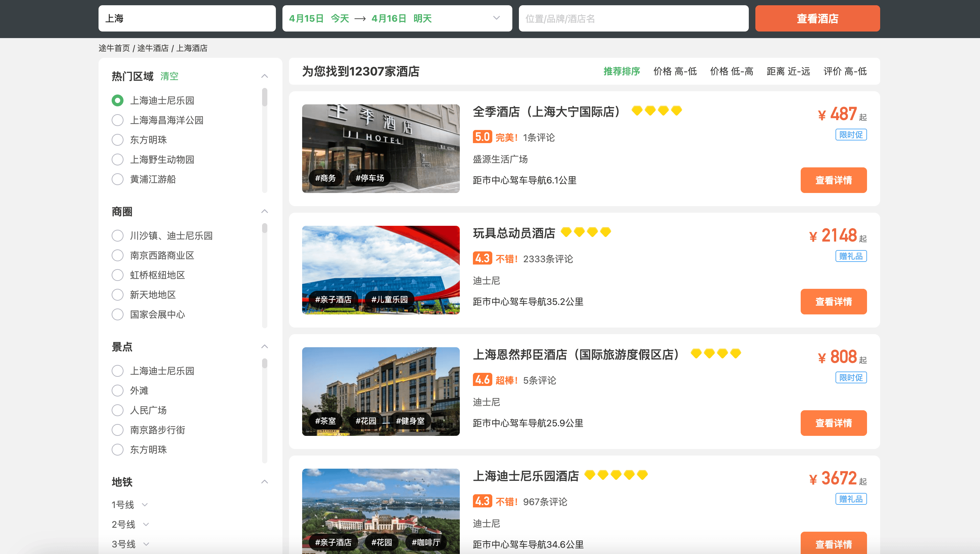Expand the 2号线 metro line list
Screen dimensions: 980x554
(146, 524)
